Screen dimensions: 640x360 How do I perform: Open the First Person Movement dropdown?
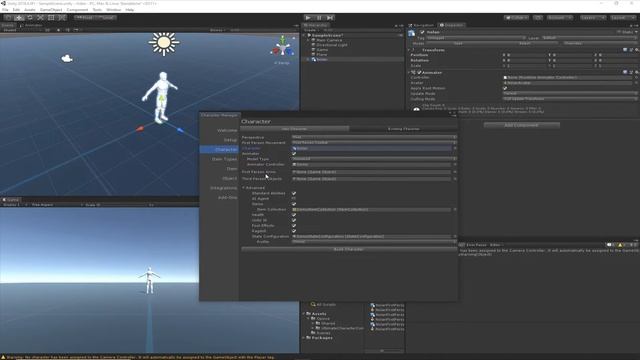[374, 142]
